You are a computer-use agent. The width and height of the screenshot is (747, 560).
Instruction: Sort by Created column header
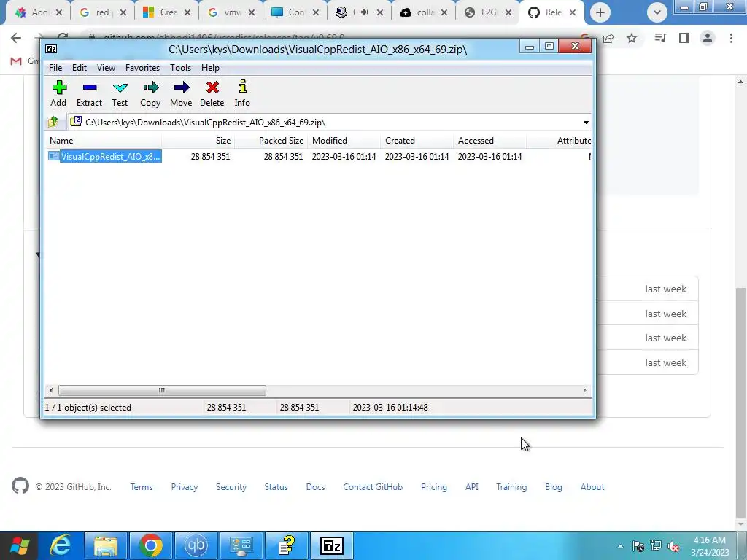click(x=417, y=141)
